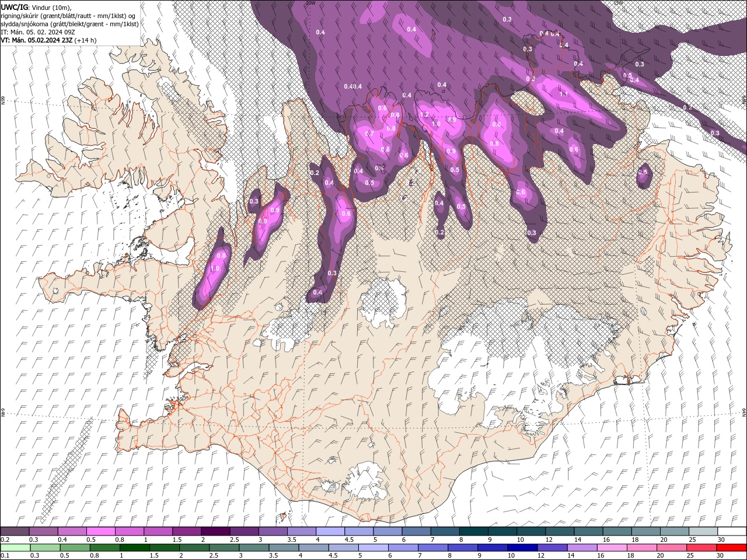Screen dimensions: 747x560
Task: Click the lower legend swatch between 12 and 14
Action: [551, 548]
